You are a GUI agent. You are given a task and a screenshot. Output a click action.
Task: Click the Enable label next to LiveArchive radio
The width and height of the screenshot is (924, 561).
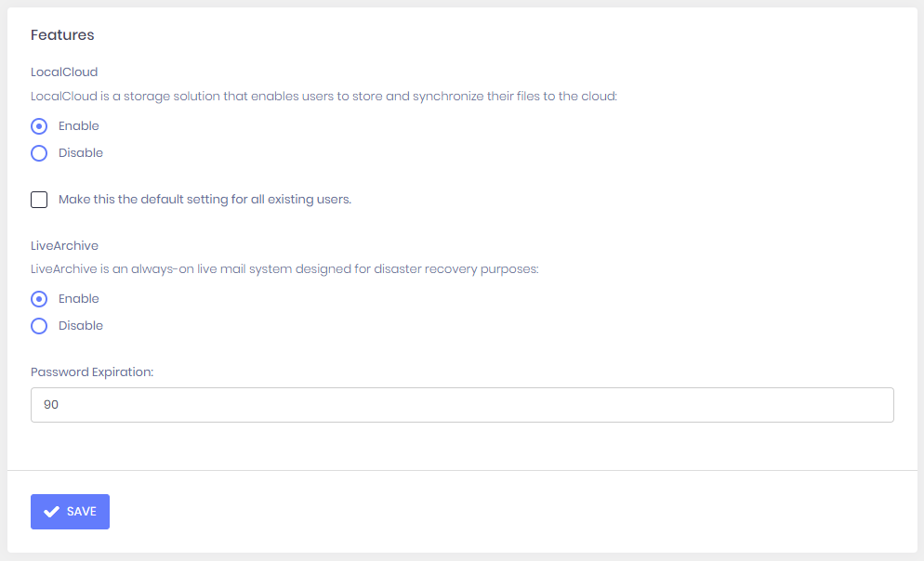click(79, 298)
